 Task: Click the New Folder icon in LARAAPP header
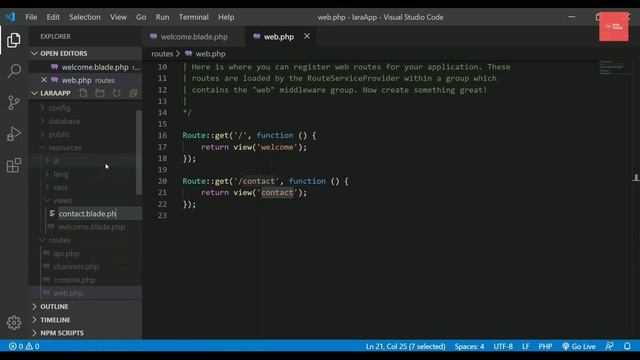100,93
